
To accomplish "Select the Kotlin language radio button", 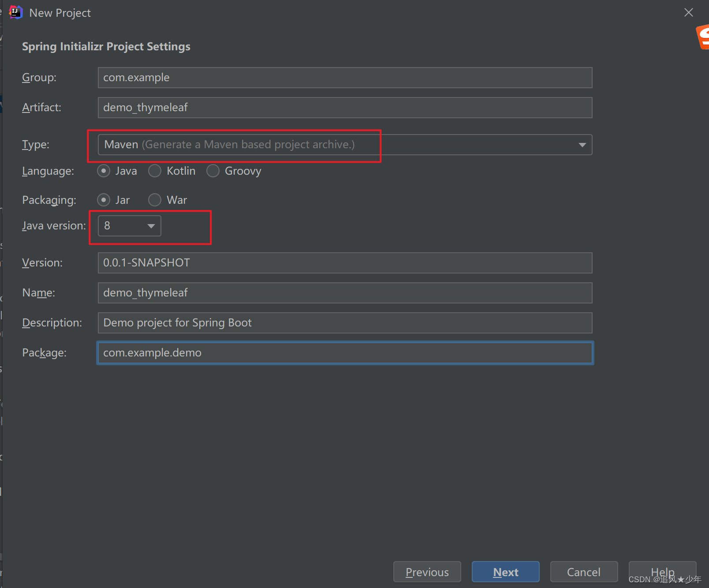I will (155, 171).
